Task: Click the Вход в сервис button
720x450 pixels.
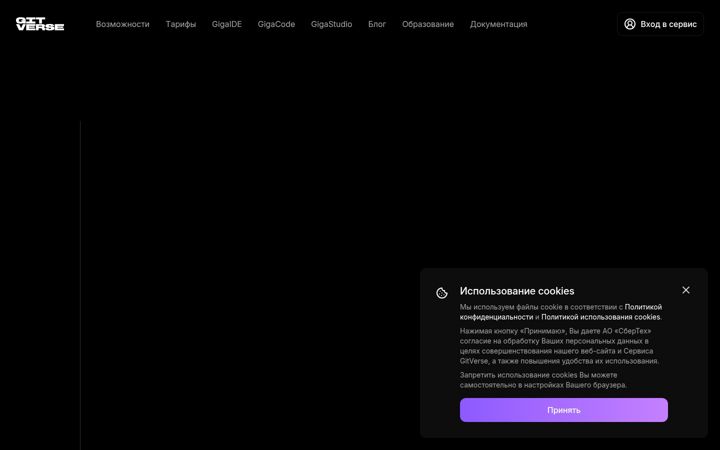Action: [x=660, y=24]
